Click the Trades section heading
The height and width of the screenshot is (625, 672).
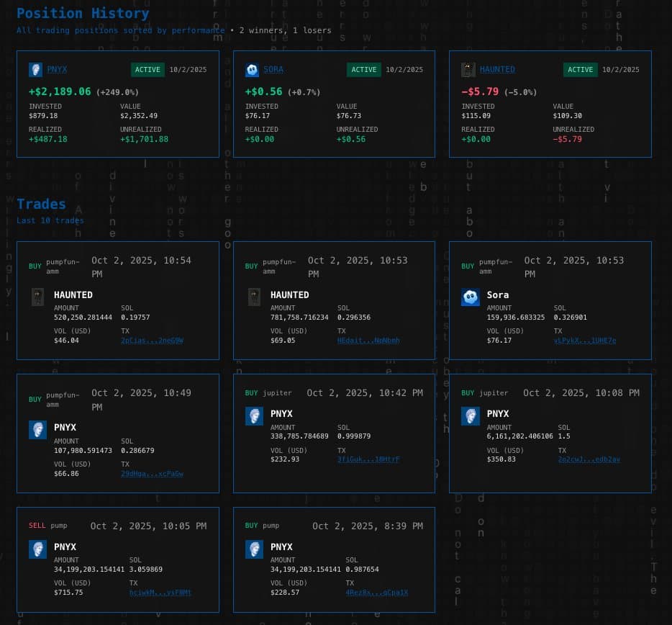coord(41,204)
